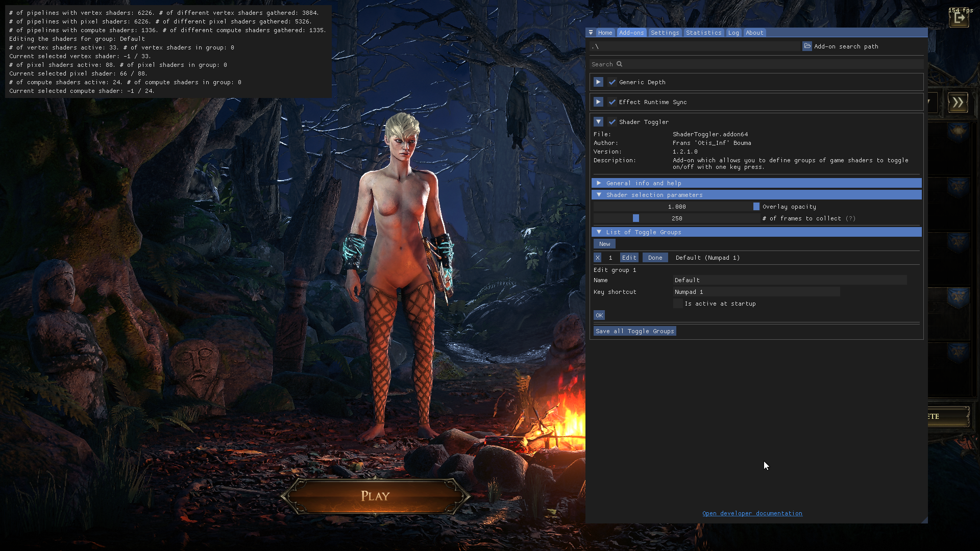This screenshot has width=980, height=551.
Task: Click Edit for toggle group 1
Action: tap(629, 258)
